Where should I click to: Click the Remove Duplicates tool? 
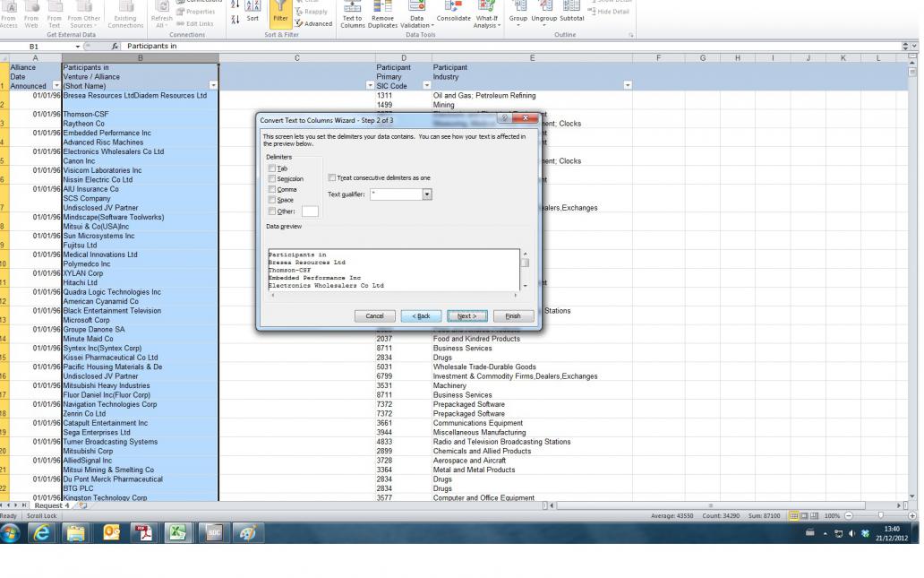pyautogui.click(x=382, y=14)
